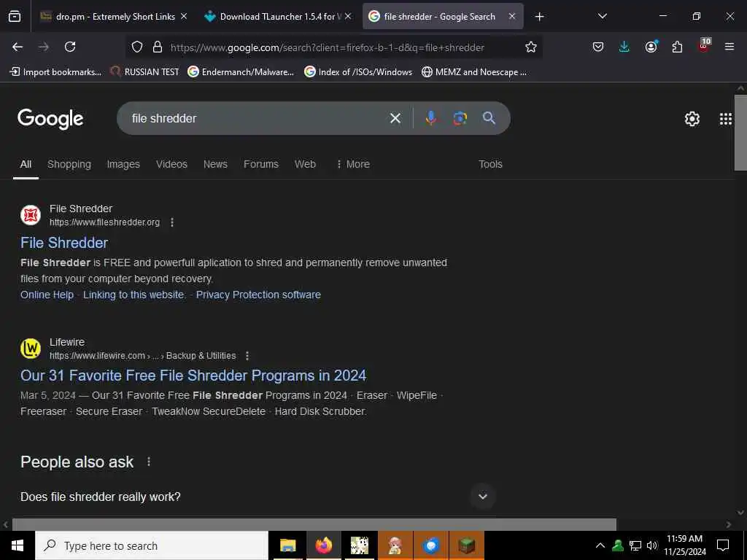Submit search with magnifier icon
Screen dimensions: 747x560
(489, 118)
